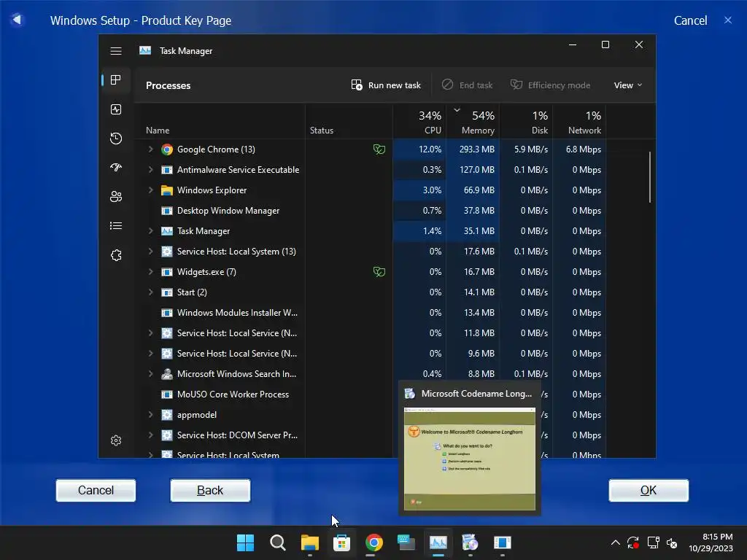Click the 6.8 Mbps network value

coord(583,149)
